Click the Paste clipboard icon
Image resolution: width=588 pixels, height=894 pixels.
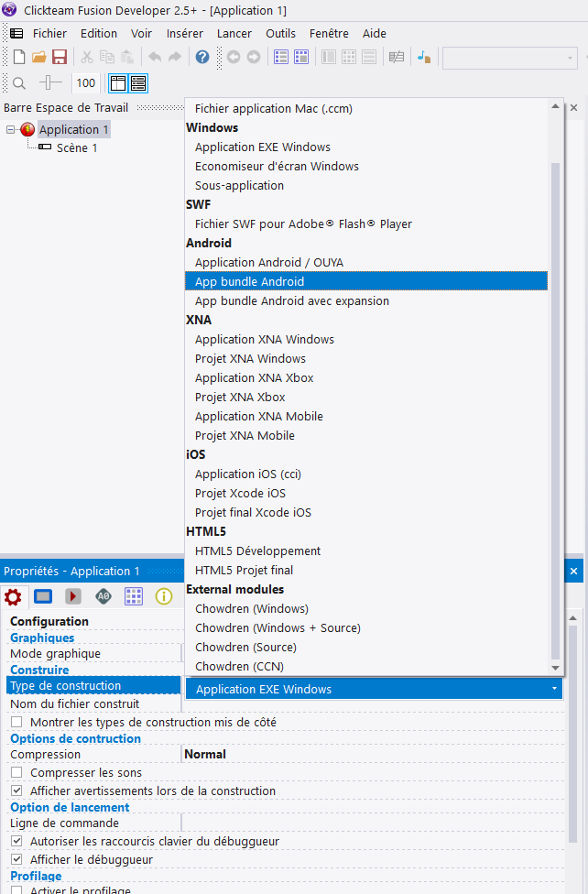(127, 57)
